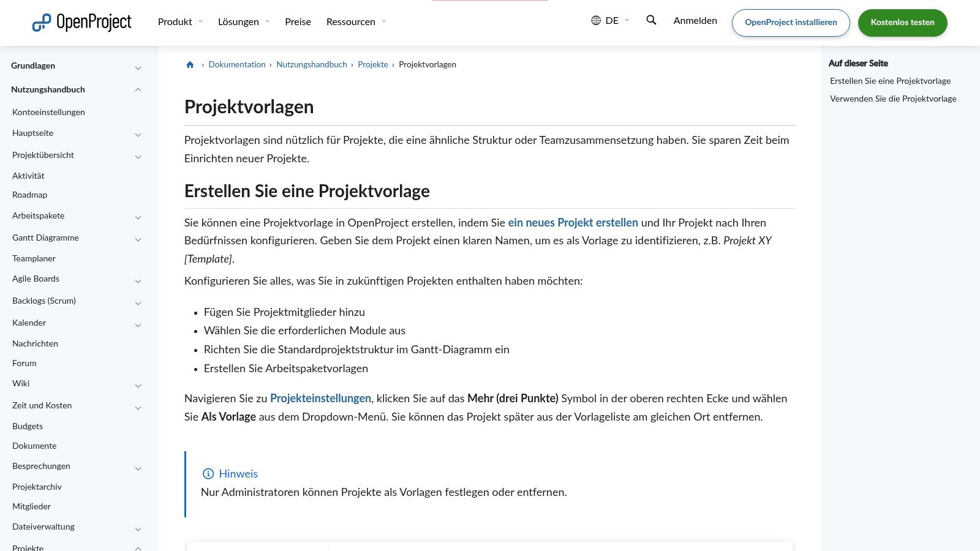Click the globe language icon
The image size is (980, 551).
point(596,20)
